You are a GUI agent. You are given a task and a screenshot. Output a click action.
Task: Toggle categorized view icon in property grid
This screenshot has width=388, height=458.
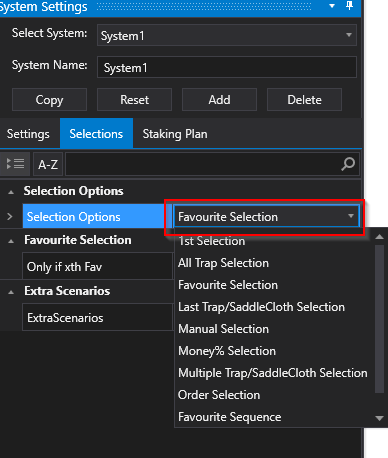pyautogui.click(x=15, y=164)
